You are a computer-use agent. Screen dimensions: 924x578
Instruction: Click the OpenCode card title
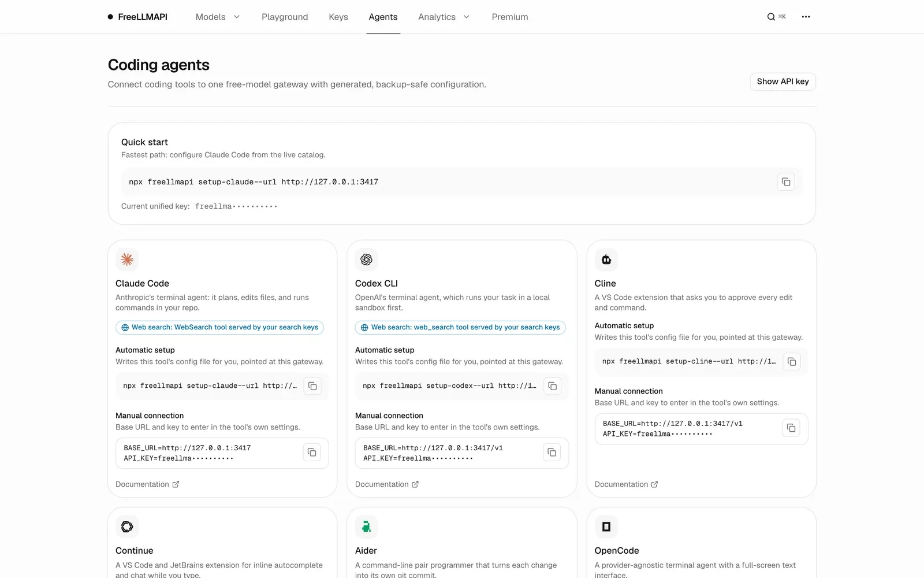coord(617,551)
